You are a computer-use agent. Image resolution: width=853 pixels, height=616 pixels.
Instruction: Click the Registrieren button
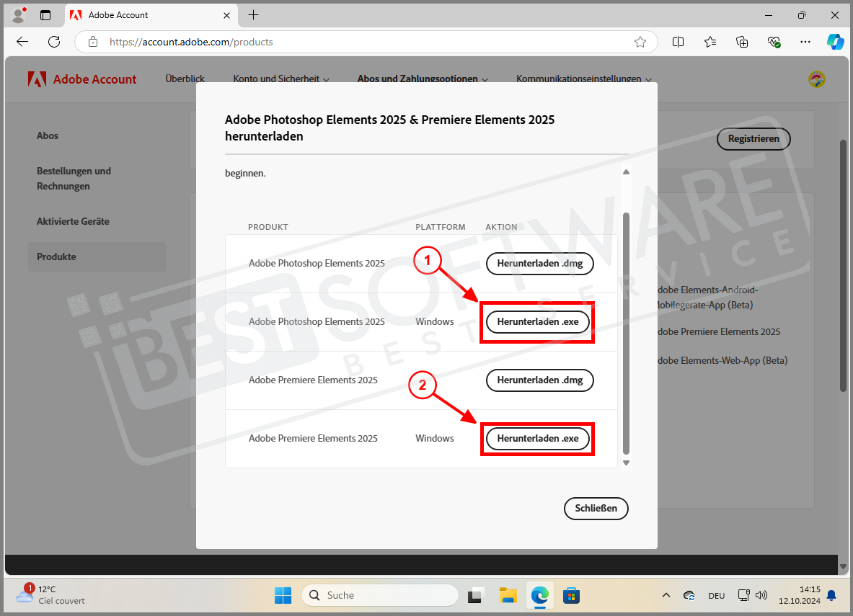[753, 138]
